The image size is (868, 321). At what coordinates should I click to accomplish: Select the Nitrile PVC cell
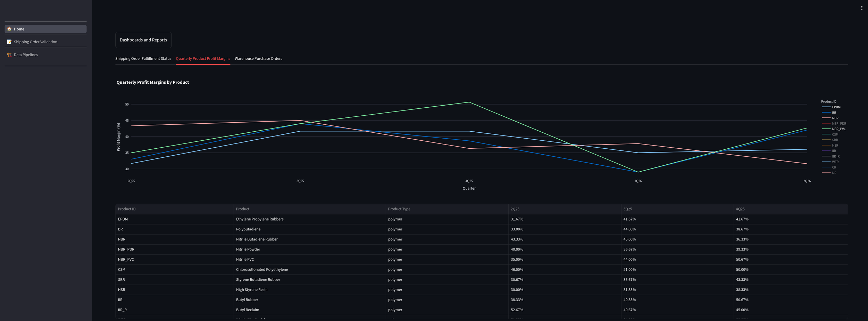(x=310, y=260)
